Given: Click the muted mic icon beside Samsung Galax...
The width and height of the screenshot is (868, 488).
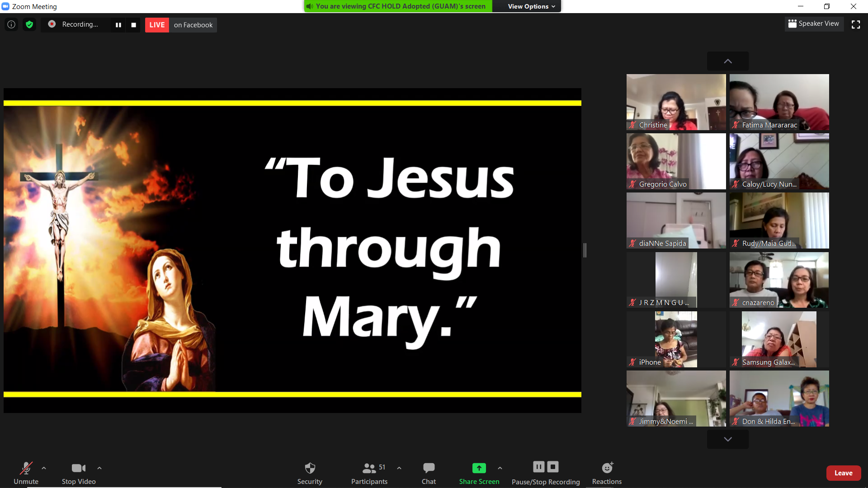Looking at the screenshot, I should point(736,362).
